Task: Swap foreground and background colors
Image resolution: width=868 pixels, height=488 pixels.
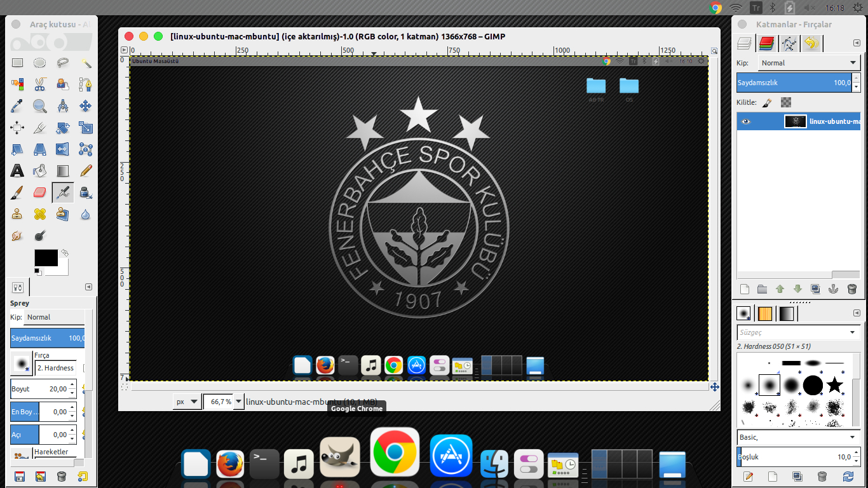Action: (x=65, y=252)
